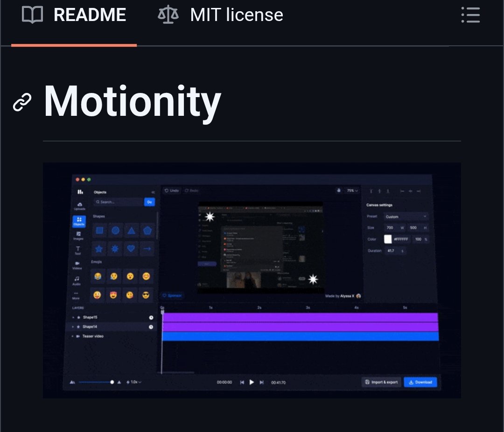Open the Uploads panel in the preview

[x=79, y=206]
